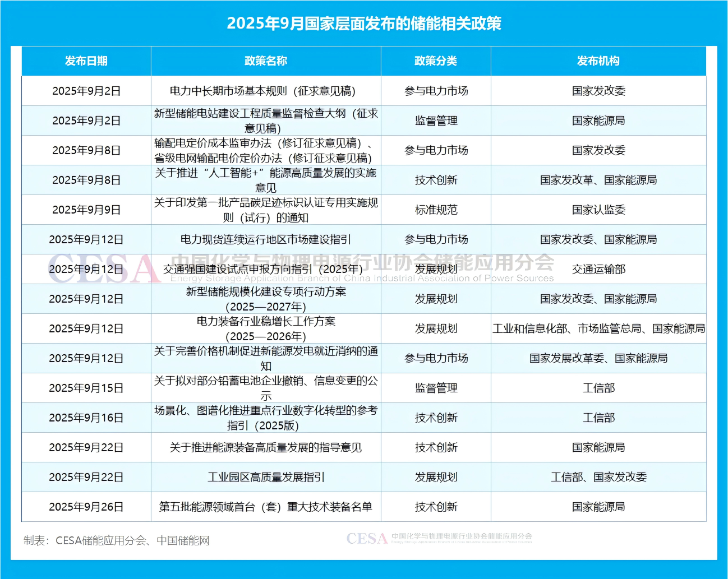Click the 交通运输部 agency cell
Viewport: 728px width, 579px height.
598,269
